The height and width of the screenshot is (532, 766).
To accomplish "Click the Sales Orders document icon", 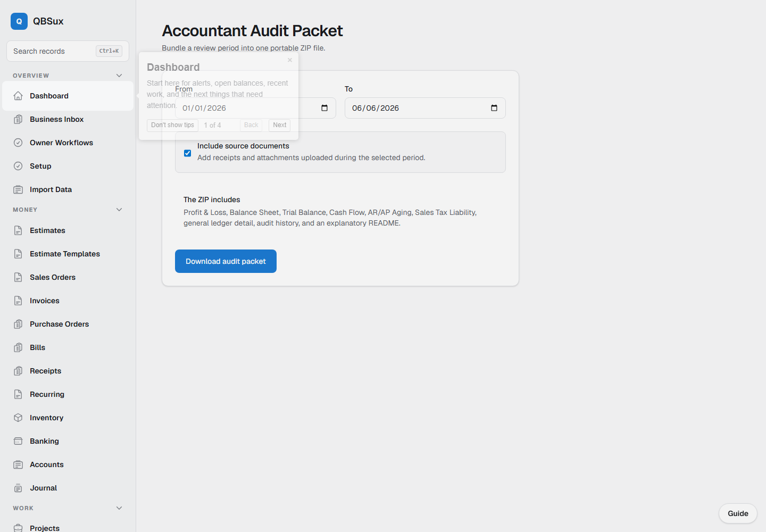I will 18,277.
